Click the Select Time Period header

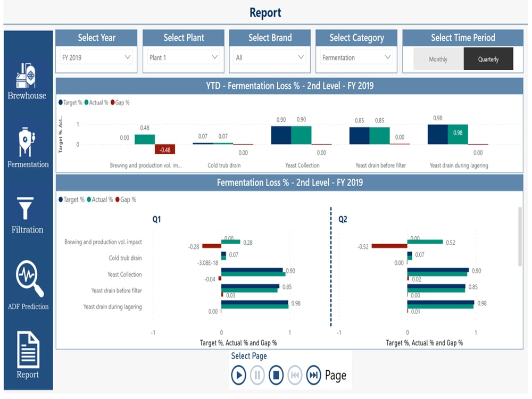click(463, 38)
